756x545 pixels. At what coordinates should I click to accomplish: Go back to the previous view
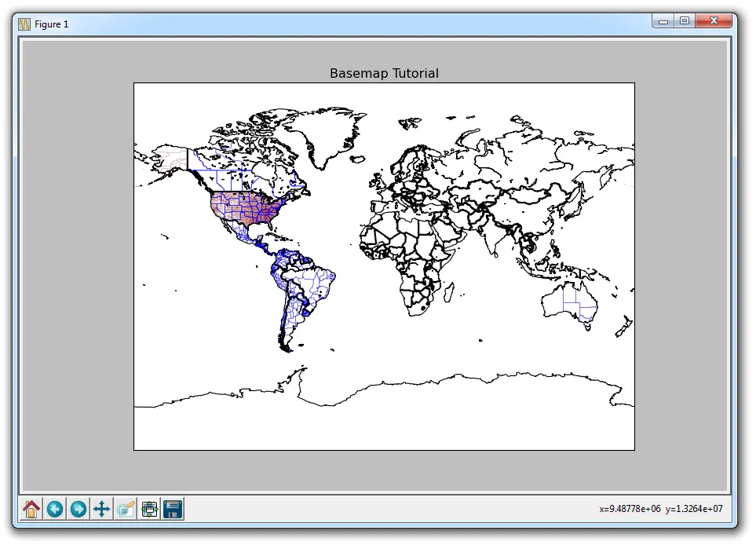(x=55, y=509)
